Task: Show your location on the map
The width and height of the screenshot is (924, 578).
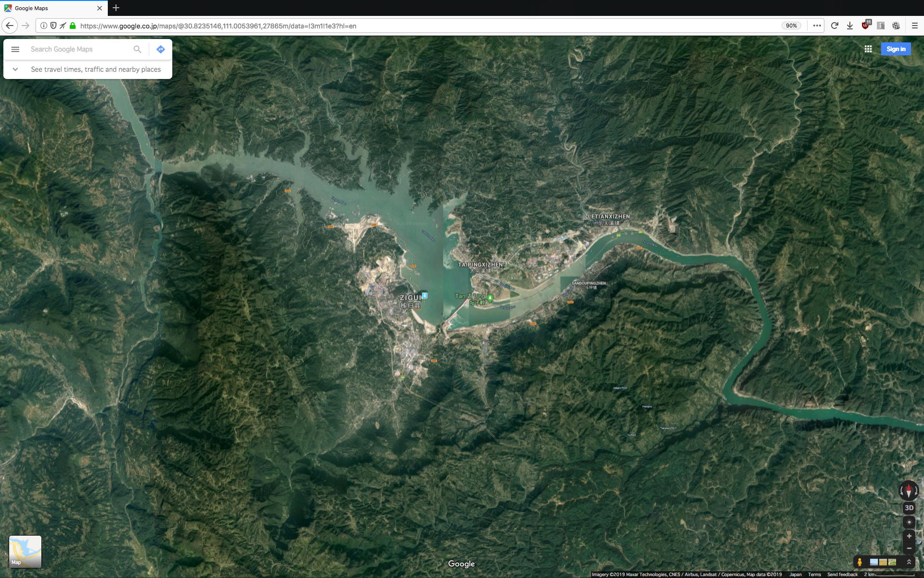Action: coord(909,522)
